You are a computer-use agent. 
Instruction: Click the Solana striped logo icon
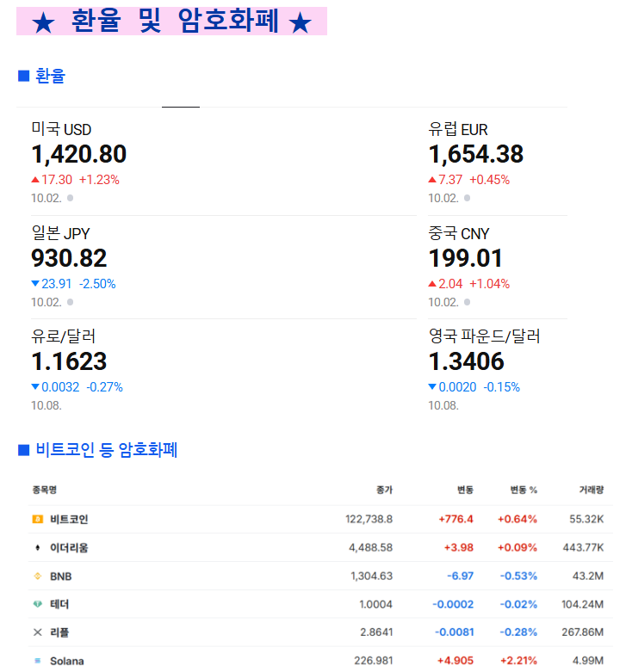37,661
